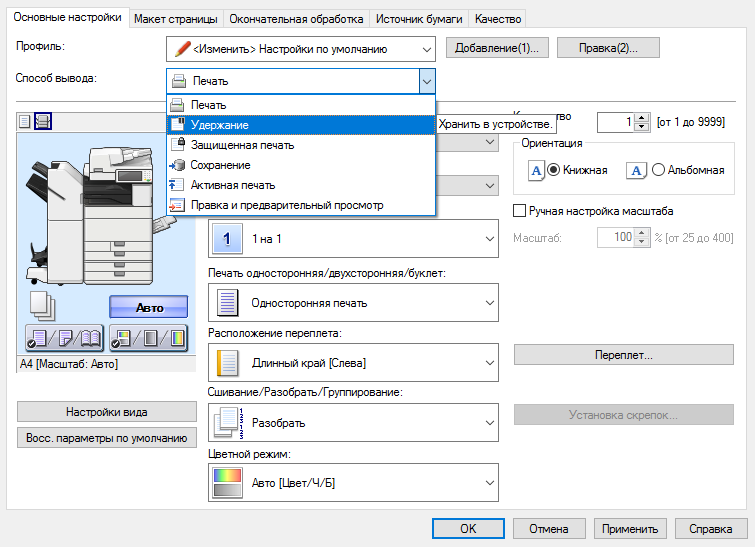Viewport: 755px width, 547px height.
Task: Click the Применить button
Action: (630, 529)
